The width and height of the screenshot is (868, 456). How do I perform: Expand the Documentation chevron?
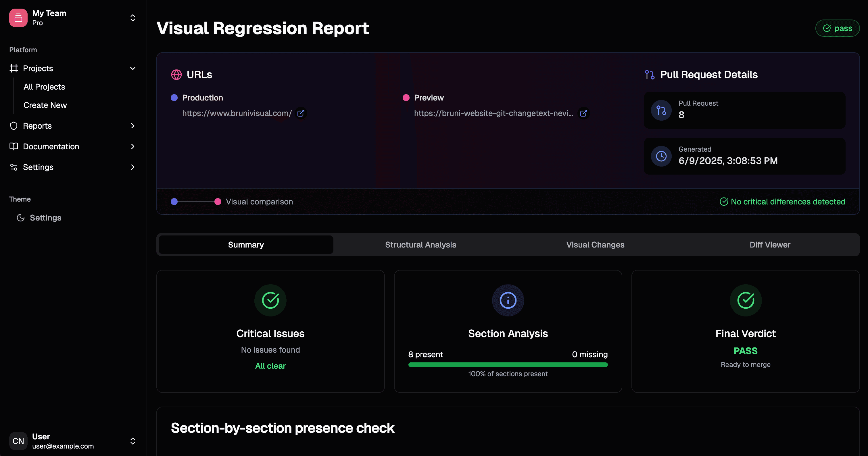point(133,146)
